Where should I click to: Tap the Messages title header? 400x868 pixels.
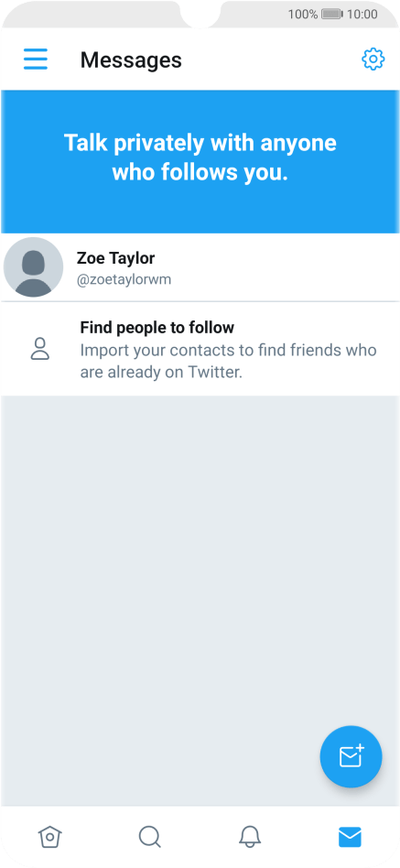[131, 60]
